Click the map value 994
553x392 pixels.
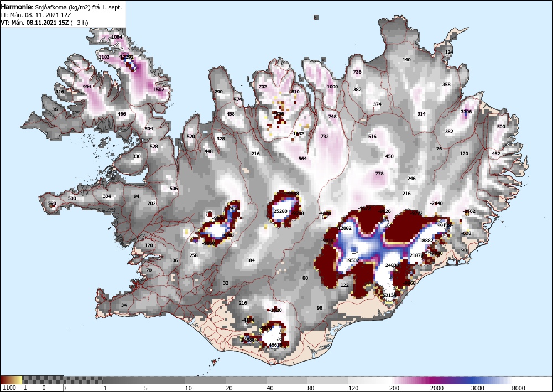coord(87,87)
